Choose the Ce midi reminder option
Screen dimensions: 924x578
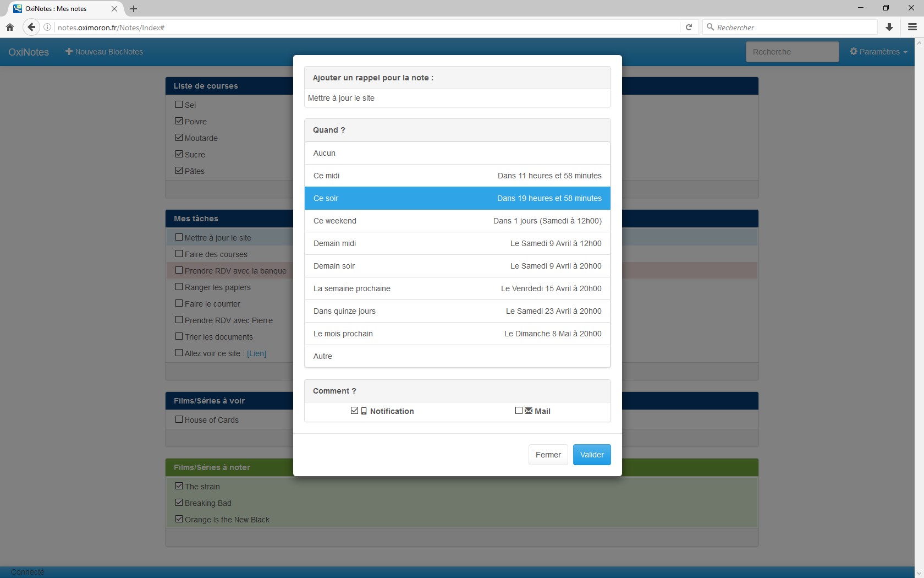click(458, 176)
